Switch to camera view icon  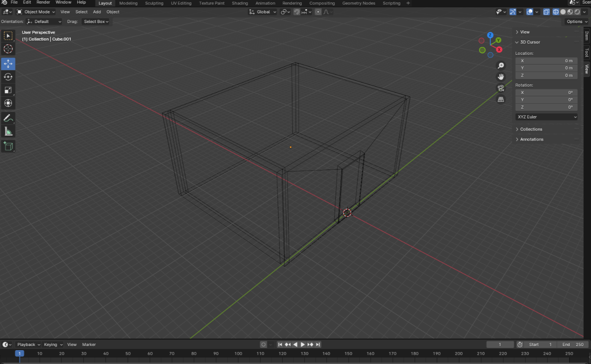(501, 88)
